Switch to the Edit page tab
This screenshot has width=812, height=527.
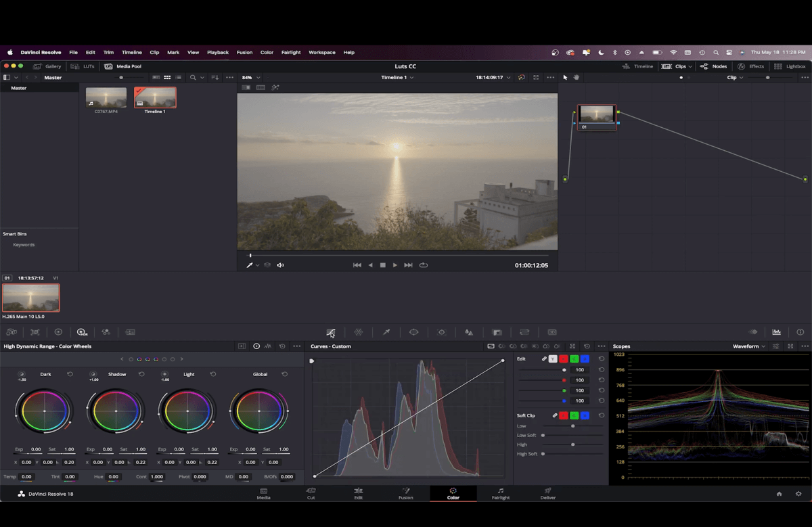358,493
